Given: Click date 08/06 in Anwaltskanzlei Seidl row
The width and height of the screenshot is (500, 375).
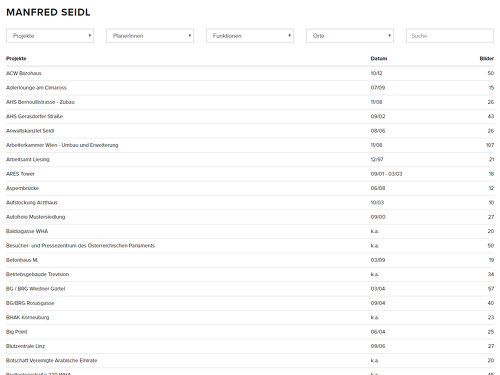Looking at the screenshot, I should click(x=378, y=131).
